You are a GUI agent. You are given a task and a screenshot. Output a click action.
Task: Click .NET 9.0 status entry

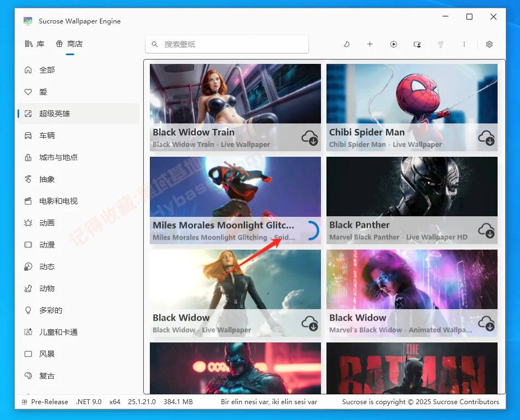click(89, 402)
